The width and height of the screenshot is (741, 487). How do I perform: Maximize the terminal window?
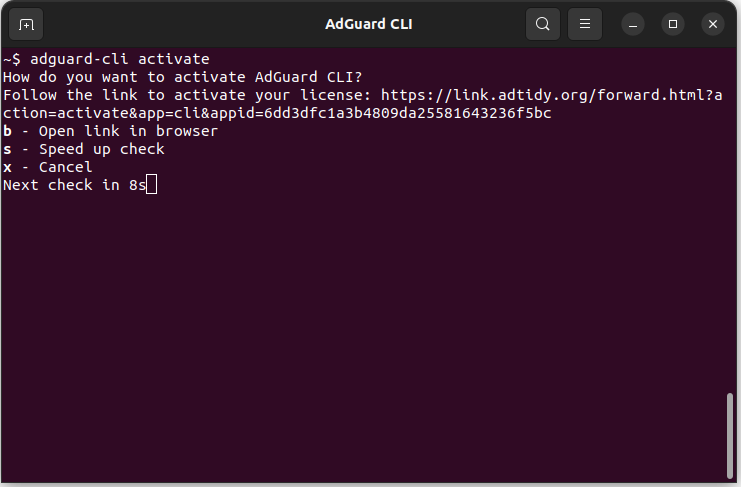tap(673, 24)
